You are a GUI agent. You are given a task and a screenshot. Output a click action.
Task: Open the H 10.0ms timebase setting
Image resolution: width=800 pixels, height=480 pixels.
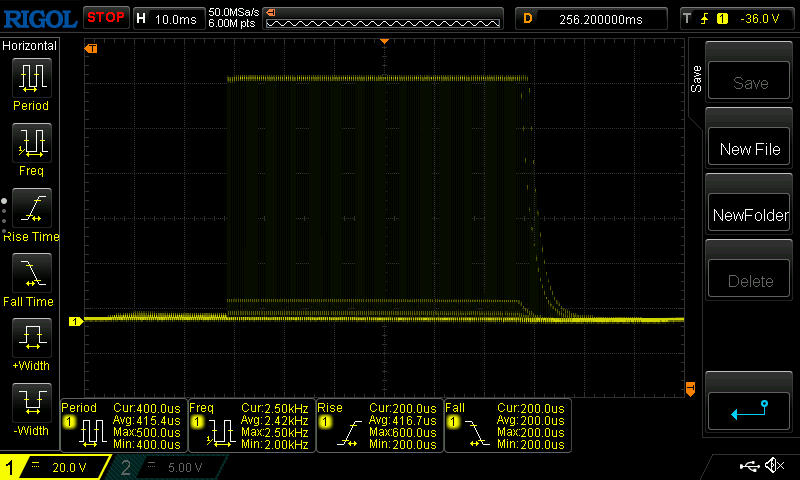coord(167,17)
